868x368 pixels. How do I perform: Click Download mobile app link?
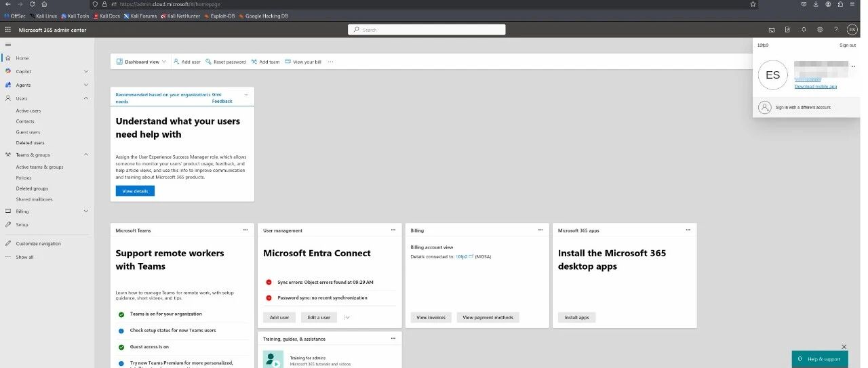[815, 87]
